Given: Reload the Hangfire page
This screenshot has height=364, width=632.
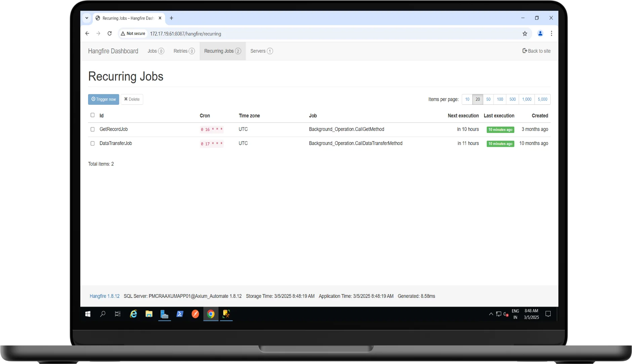Looking at the screenshot, I should click(110, 34).
